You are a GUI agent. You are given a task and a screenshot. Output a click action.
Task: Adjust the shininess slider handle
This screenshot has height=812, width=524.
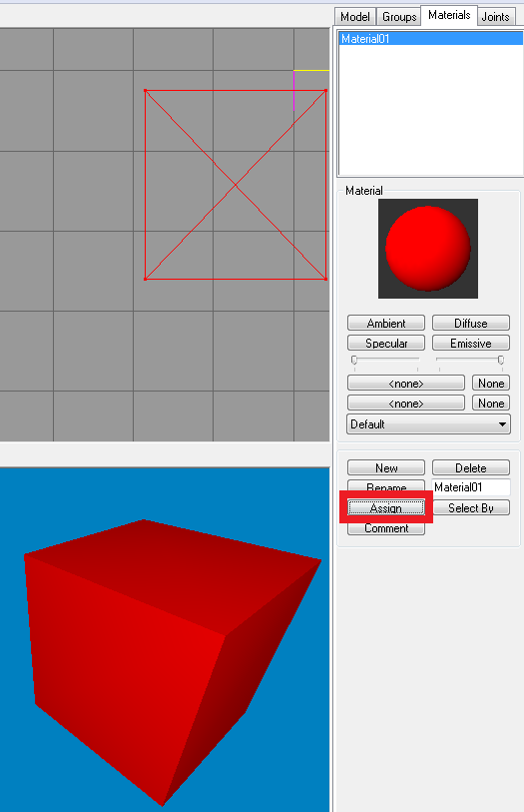354,360
